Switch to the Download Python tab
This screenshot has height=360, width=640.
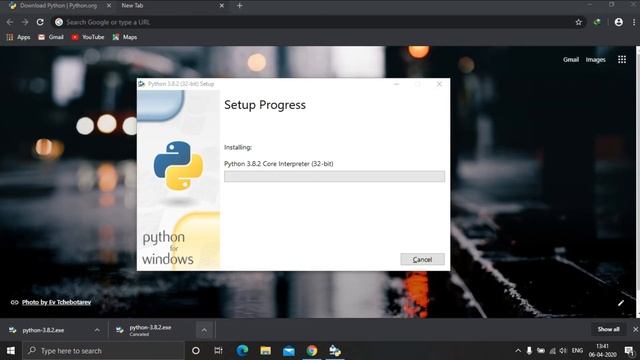click(x=58, y=6)
